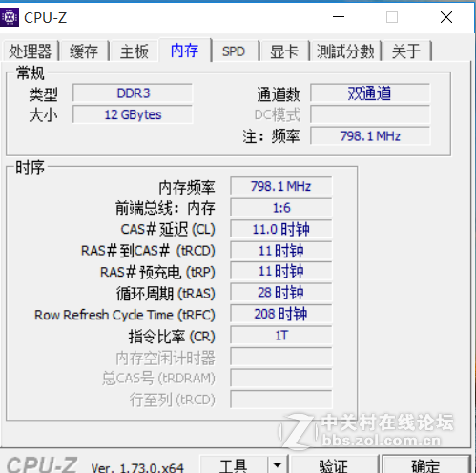Minimize the CPU-Z window
Screen dimensions: 476x473
pyautogui.click(x=339, y=17)
